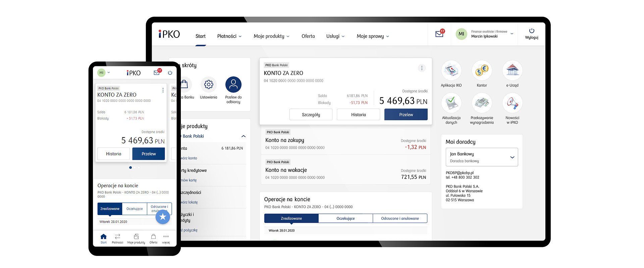Click desktop Przelew button on KONTO ZA ZERO
644x268 pixels.
tap(406, 115)
